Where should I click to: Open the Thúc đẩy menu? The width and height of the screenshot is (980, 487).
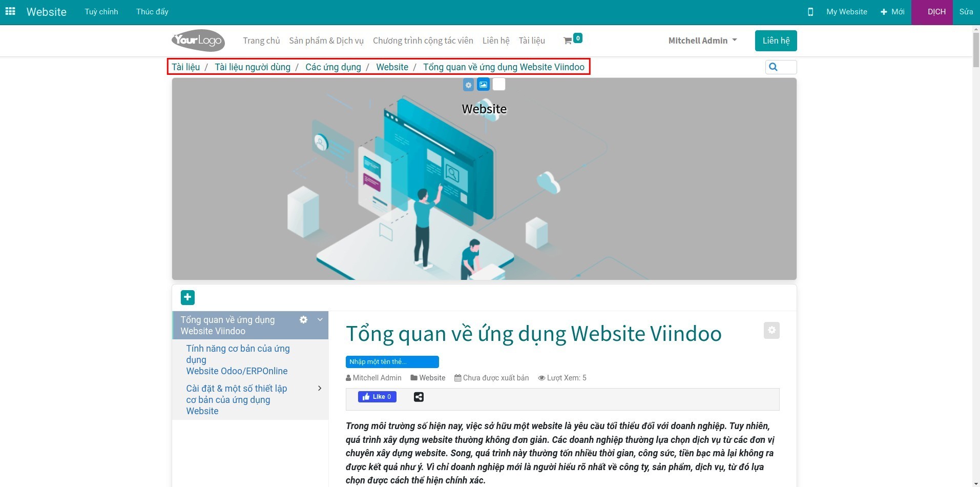tap(152, 11)
